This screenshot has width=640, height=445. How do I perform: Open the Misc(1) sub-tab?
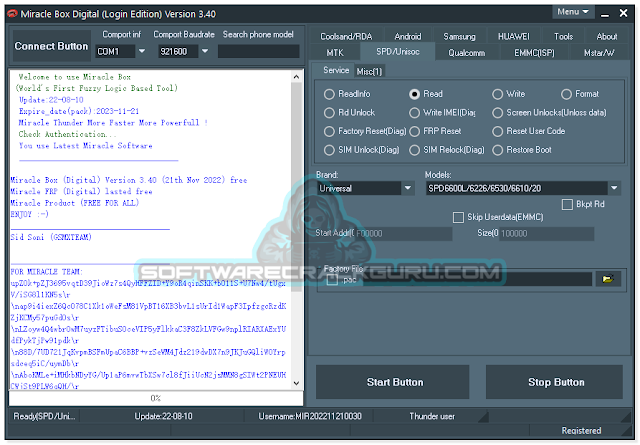tap(369, 71)
